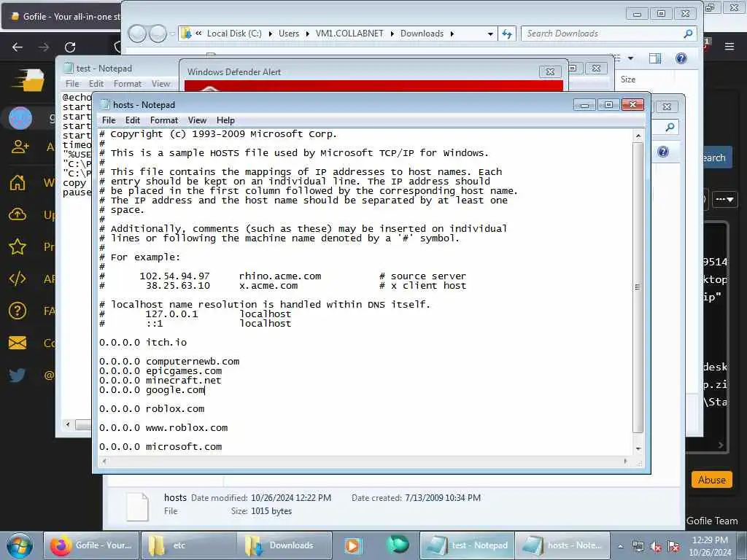Open the media player taskbar icon
The height and width of the screenshot is (560, 747).
point(353,545)
